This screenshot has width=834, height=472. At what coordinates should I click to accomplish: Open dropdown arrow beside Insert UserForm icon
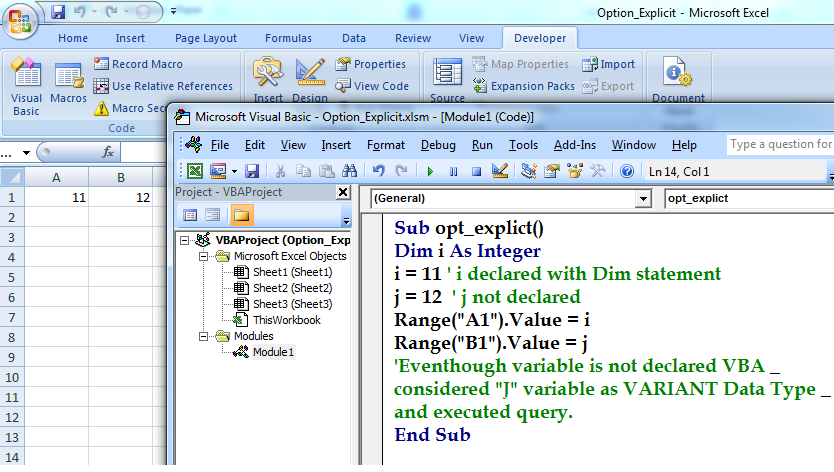point(234,171)
